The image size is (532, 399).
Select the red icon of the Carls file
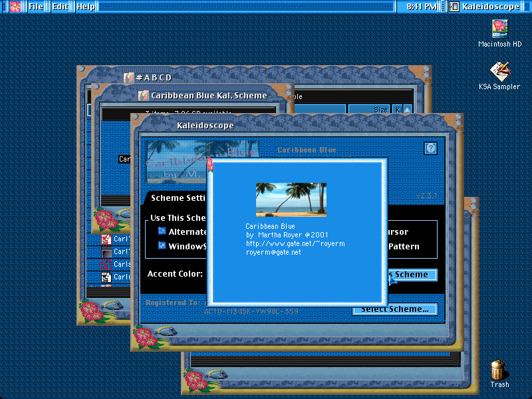pos(106,264)
